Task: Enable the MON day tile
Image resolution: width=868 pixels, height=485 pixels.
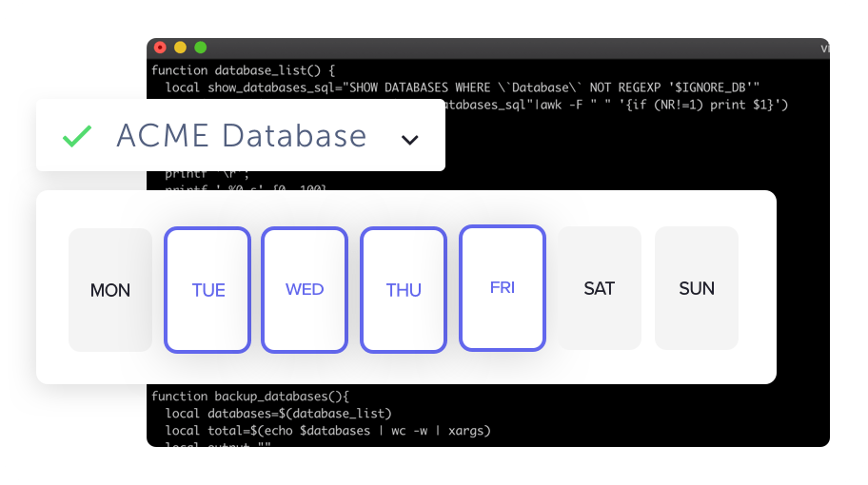Action: click(x=110, y=290)
